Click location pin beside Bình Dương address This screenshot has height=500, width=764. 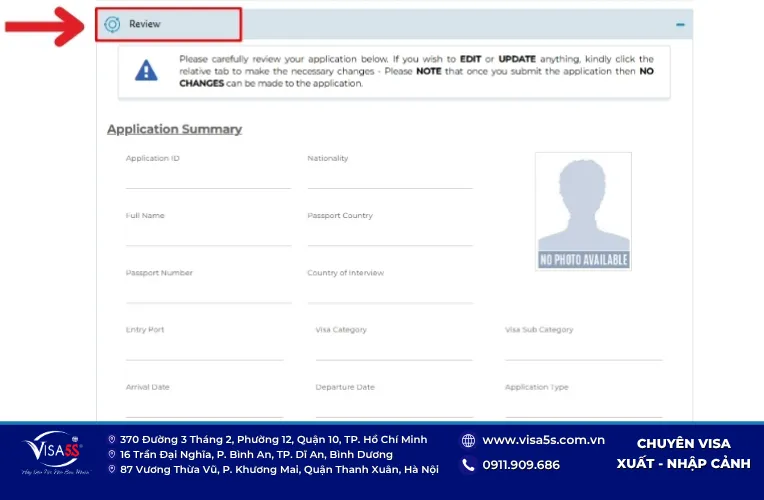(112, 454)
